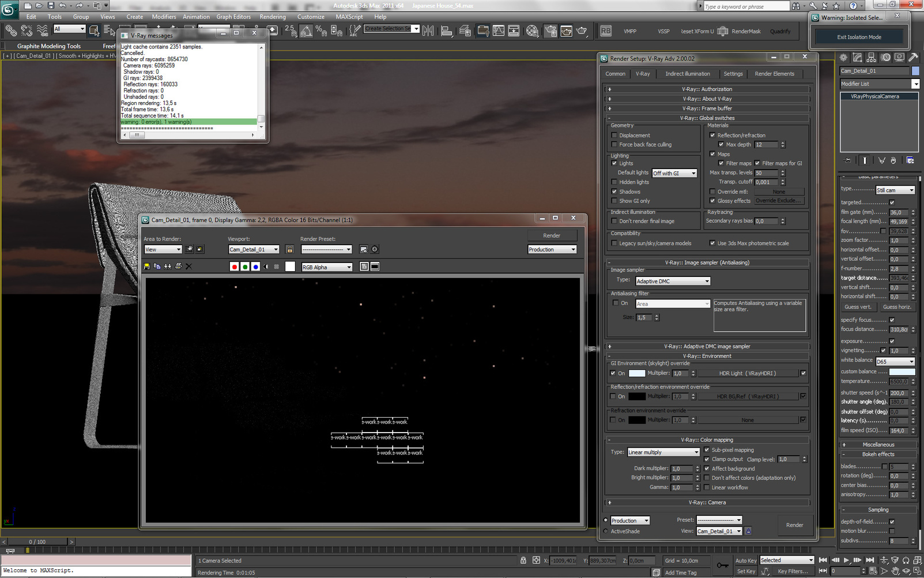Click the Unlink Selection icon

[x=27, y=31]
